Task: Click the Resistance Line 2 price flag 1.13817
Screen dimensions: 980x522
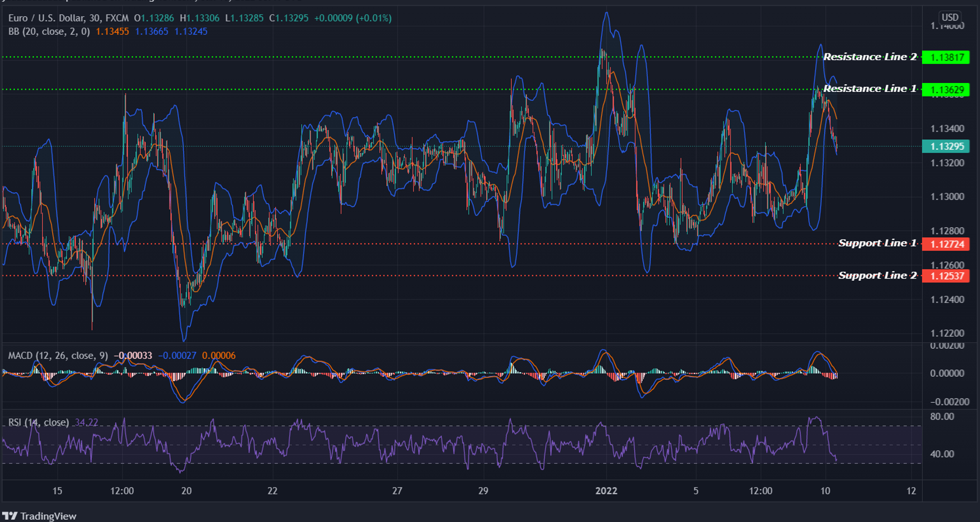Action: point(947,56)
